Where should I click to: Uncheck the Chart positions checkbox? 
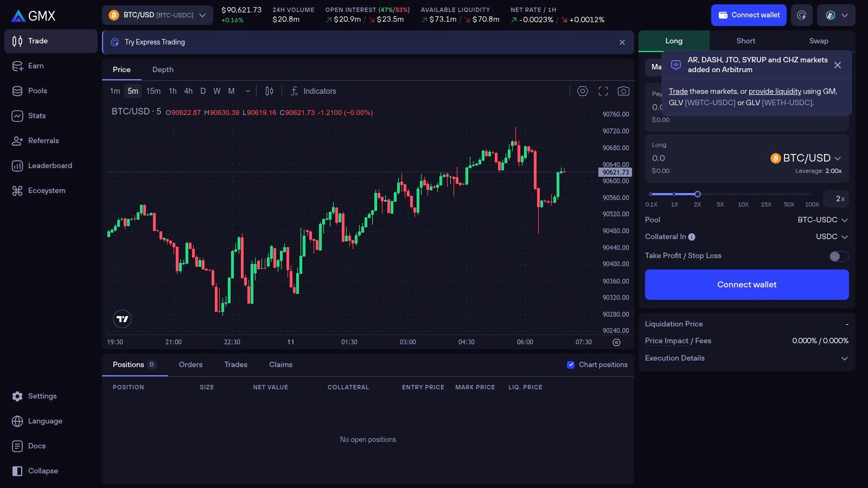(571, 365)
